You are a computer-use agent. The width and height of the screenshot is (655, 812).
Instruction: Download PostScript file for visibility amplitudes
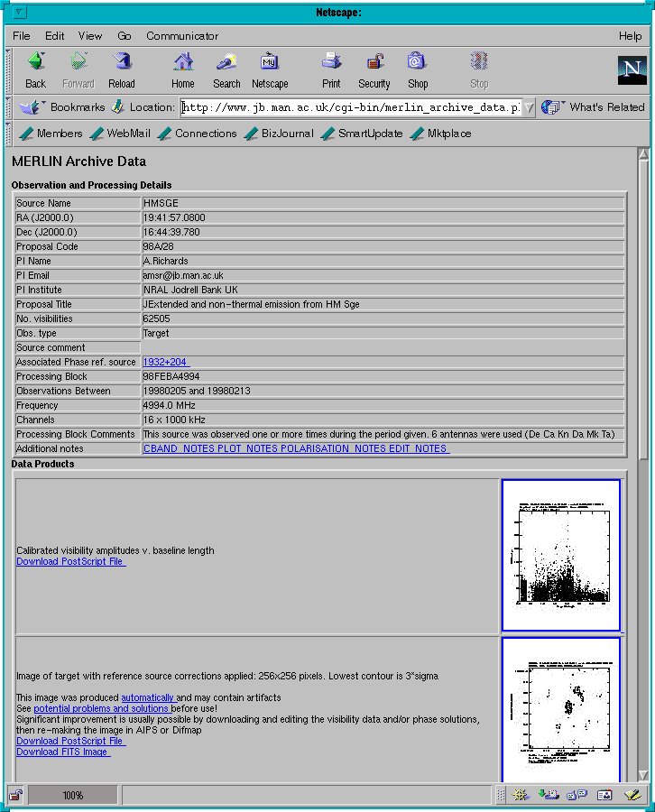coord(70,561)
